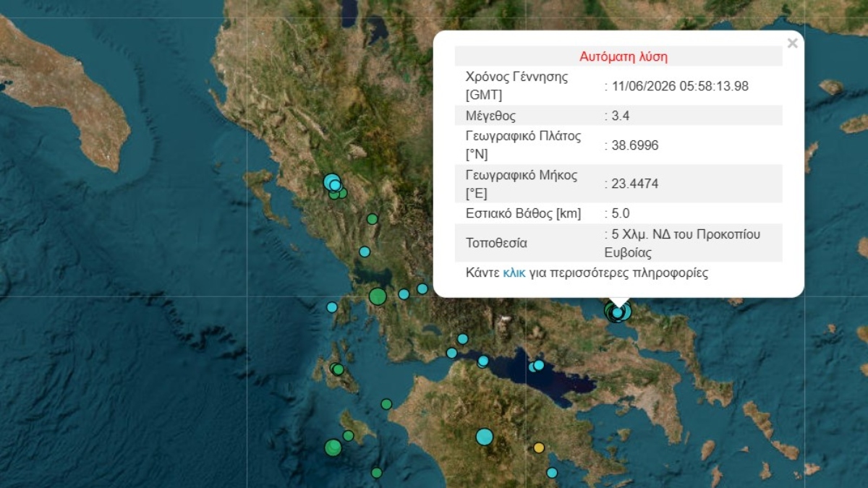868x488 pixels.
Task: Select the 'Μέγεθος' label
Action: pos(491,116)
